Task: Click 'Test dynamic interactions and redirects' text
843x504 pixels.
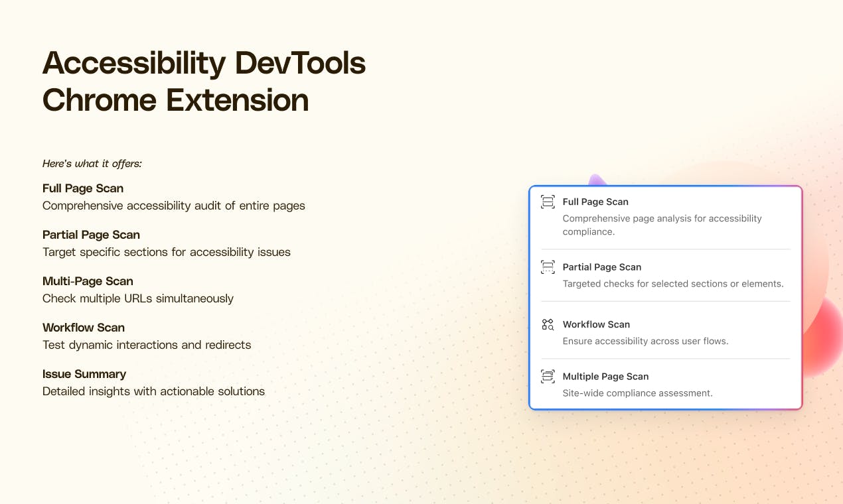Action: pos(147,345)
